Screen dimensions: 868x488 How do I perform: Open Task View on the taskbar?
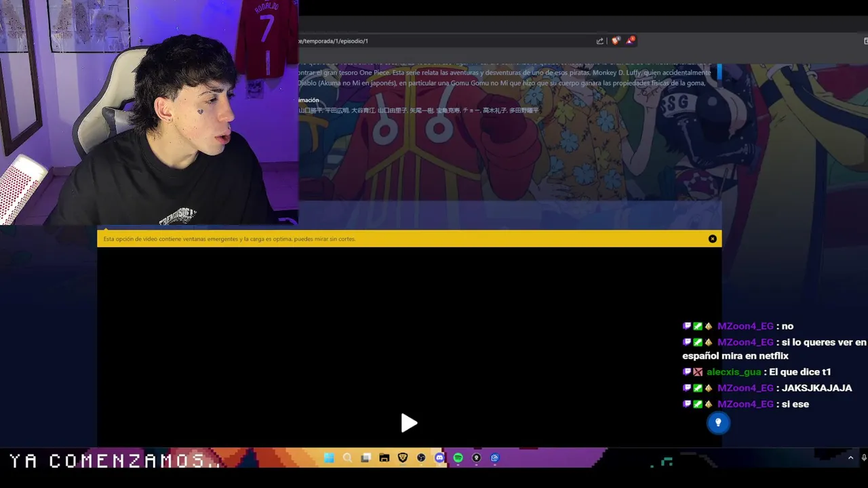366,458
